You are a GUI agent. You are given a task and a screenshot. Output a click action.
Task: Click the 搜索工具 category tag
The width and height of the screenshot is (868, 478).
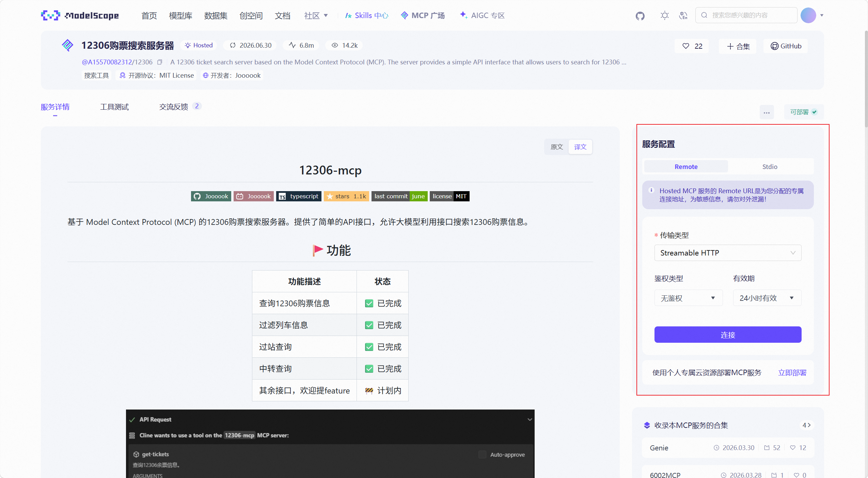(96, 75)
